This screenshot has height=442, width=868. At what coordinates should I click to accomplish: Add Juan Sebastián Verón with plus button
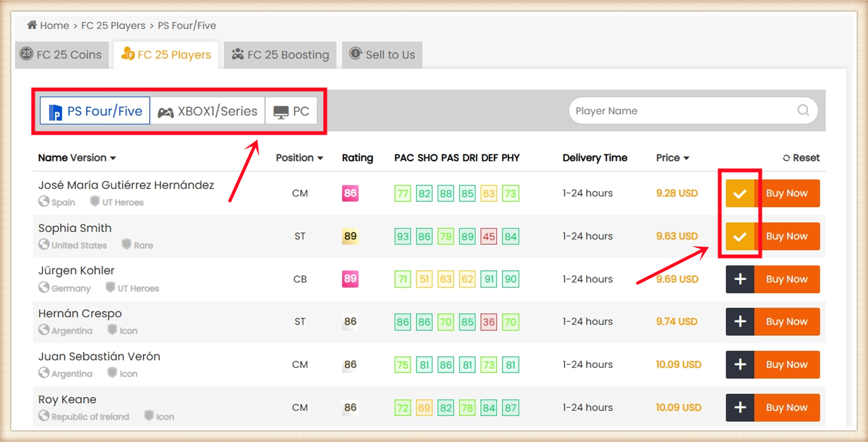tap(740, 364)
